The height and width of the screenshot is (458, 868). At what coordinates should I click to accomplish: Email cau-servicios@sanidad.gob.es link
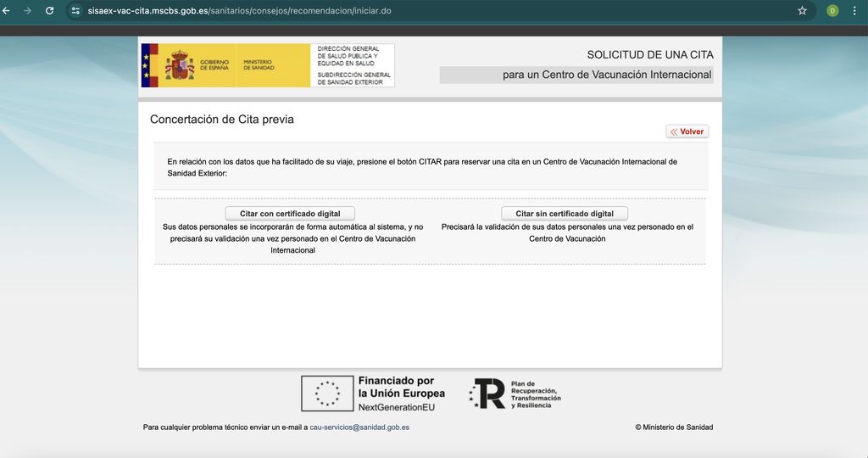click(x=359, y=427)
